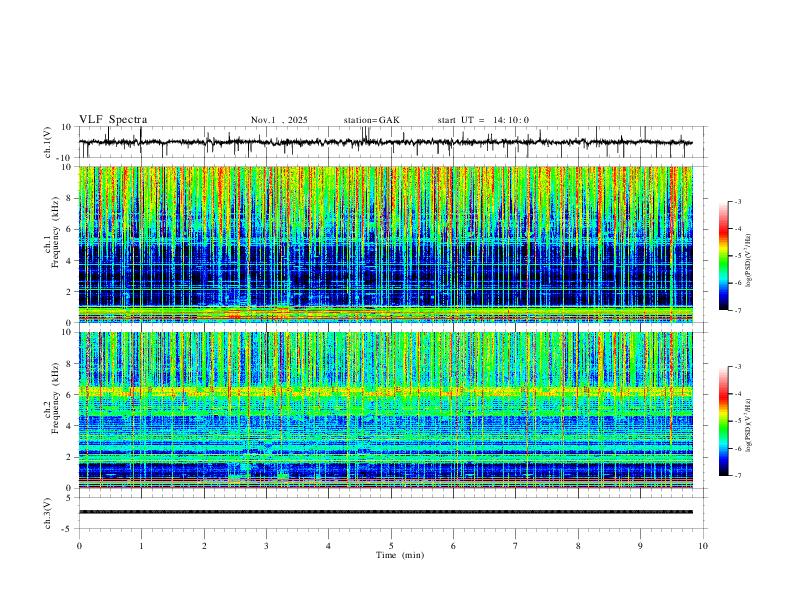The width and height of the screenshot is (792, 612).
Task: Click the '5' tick on ch.3 voltage axis
Action: tap(70, 498)
